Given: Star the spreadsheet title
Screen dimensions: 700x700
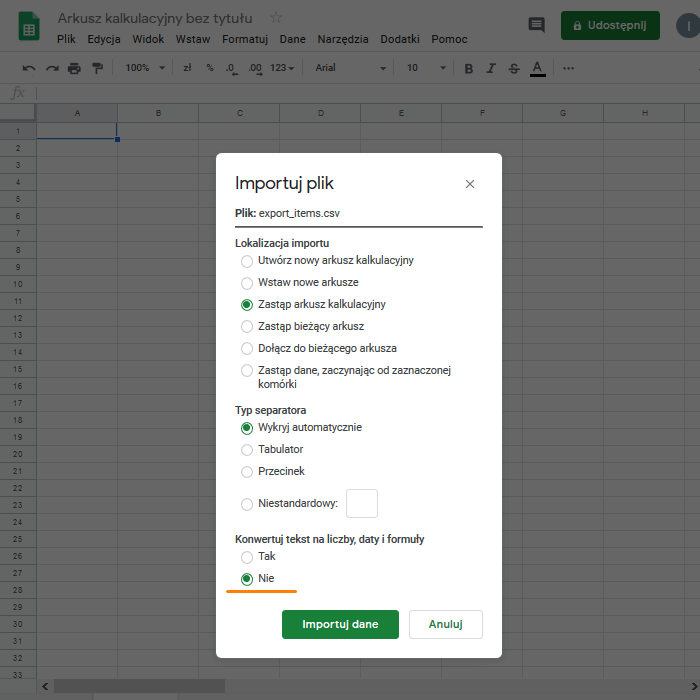Looking at the screenshot, I should click(x=276, y=18).
